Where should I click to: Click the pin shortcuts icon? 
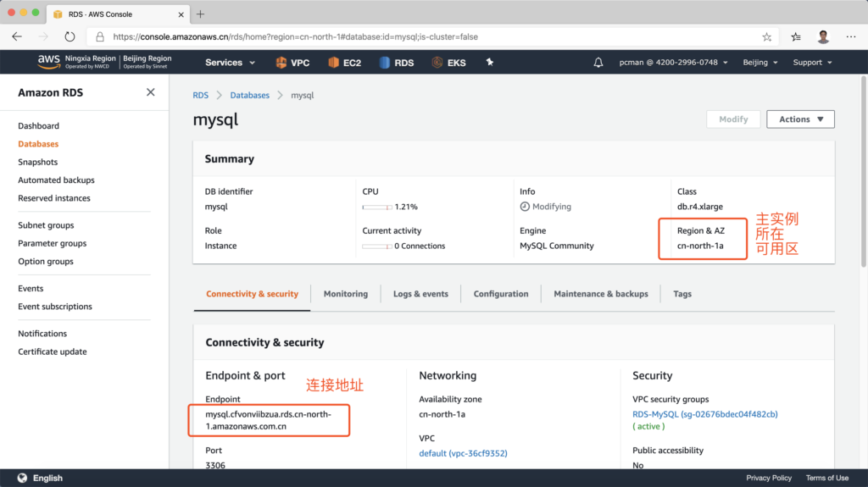click(x=489, y=63)
